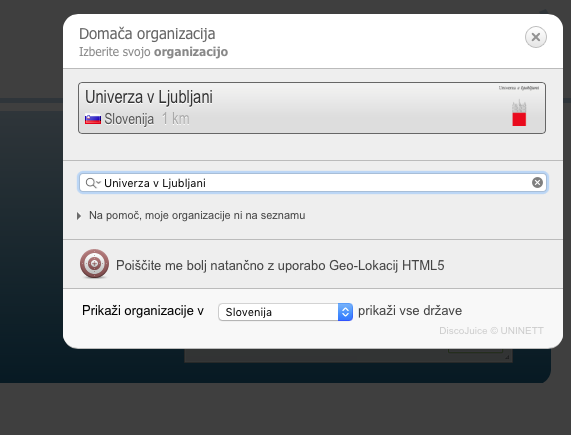Click the University of Ljubljana red logo
The width and height of the screenshot is (571, 435).
[519, 113]
